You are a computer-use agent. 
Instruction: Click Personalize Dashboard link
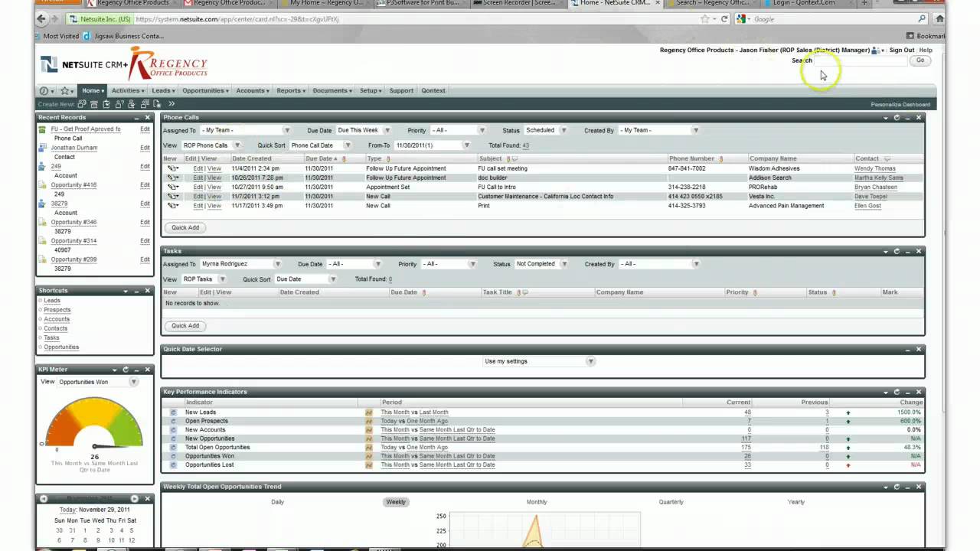900,105
